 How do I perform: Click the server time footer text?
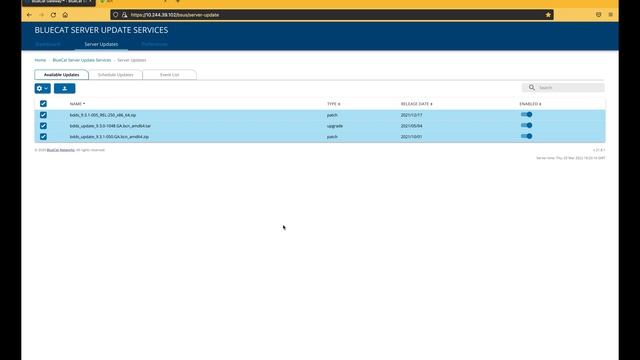point(570,158)
